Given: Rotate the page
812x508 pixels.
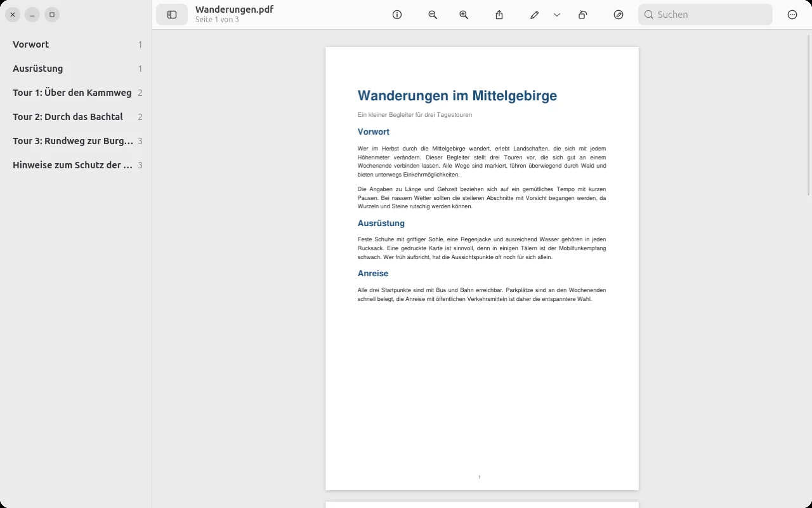Looking at the screenshot, I should click(x=583, y=15).
